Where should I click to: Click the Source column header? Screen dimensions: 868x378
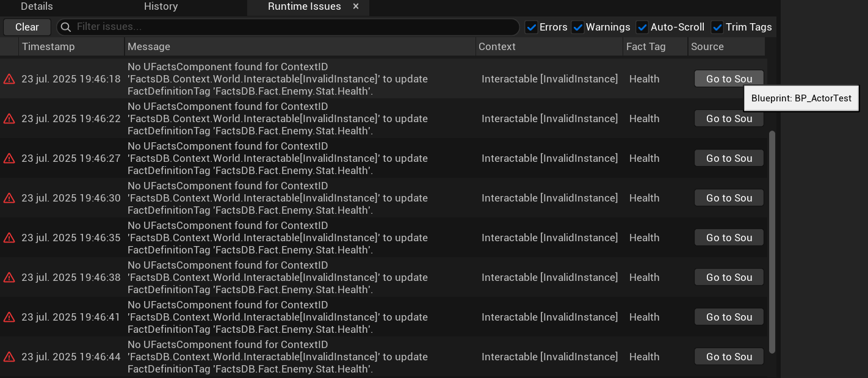(x=726, y=46)
